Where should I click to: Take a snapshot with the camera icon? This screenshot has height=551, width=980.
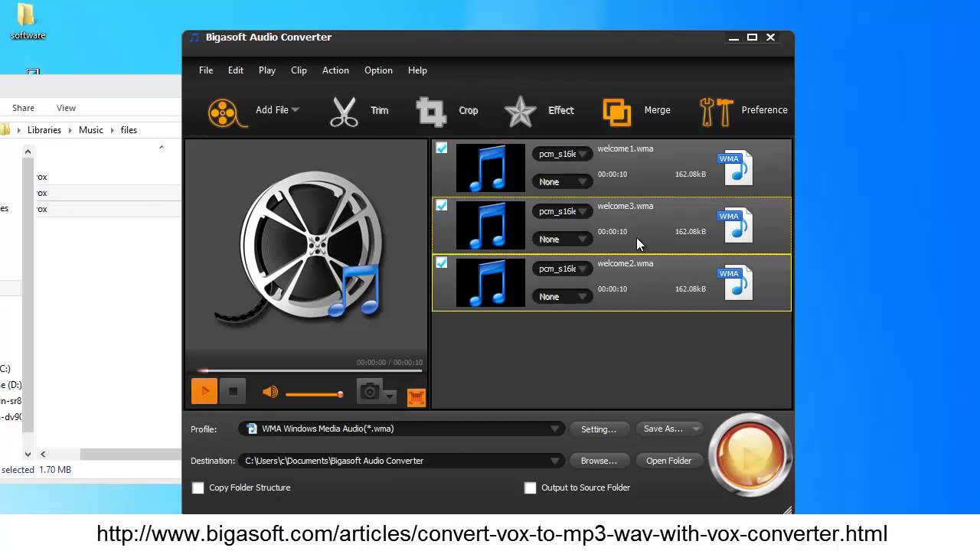pos(370,392)
